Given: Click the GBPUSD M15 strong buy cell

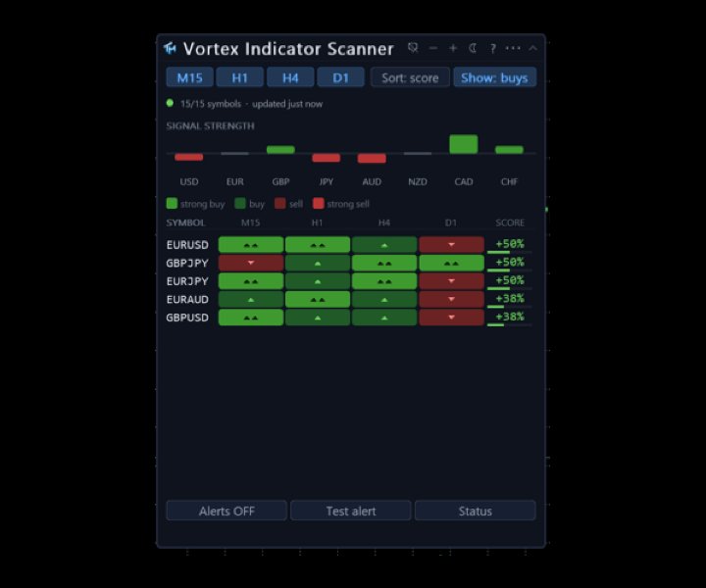Looking at the screenshot, I should click(251, 318).
